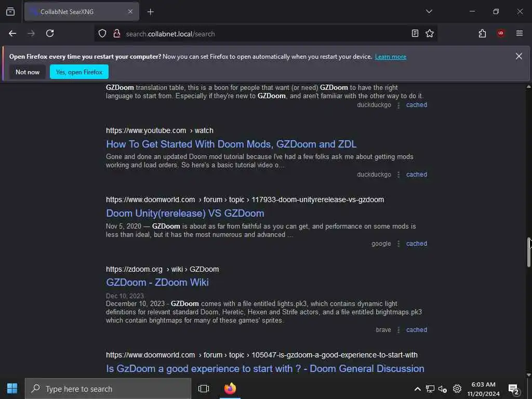
Task: Open a new tab with plus icon
Action: click(x=151, y=12)
